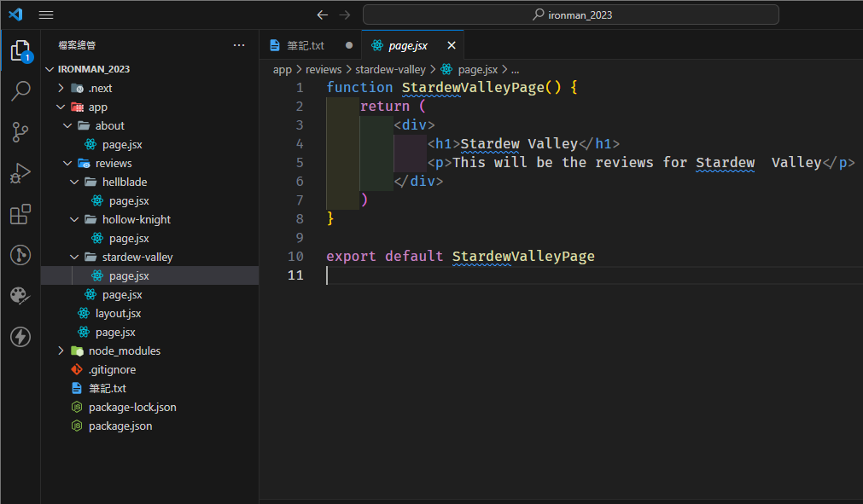
Task: Click the 'return (' code line
Action: (x=393, y=106)
